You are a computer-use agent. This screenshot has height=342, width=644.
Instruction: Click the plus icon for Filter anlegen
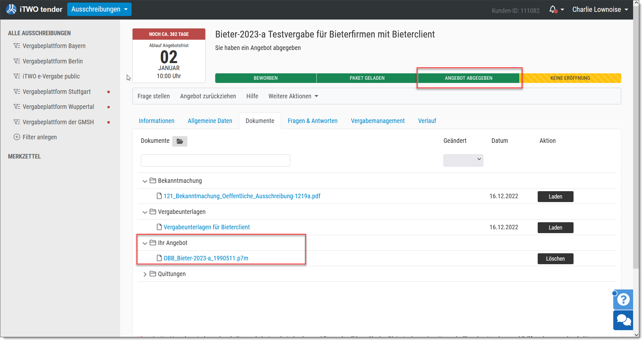(x=17, y=137)
